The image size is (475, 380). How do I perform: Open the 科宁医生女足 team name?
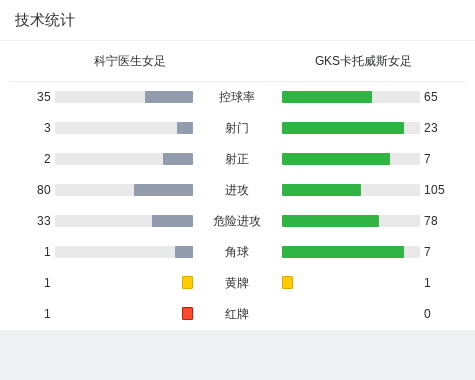point(129,61)
